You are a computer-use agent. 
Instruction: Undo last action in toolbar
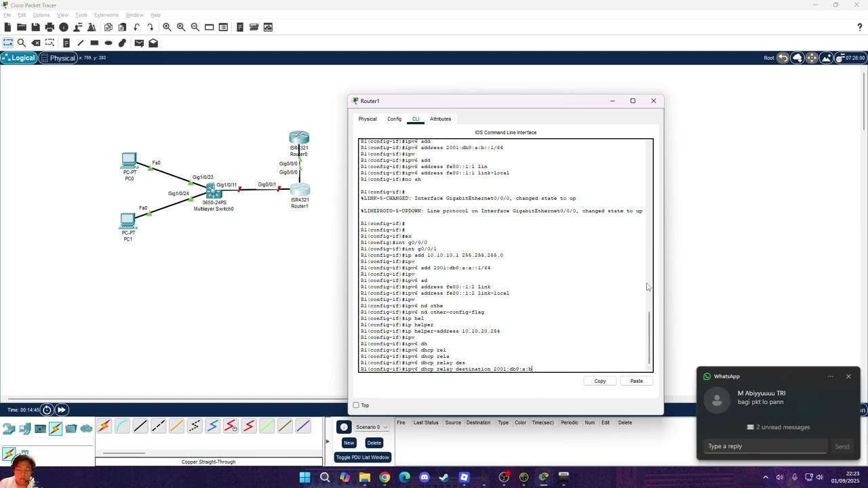tap(136, 27)
